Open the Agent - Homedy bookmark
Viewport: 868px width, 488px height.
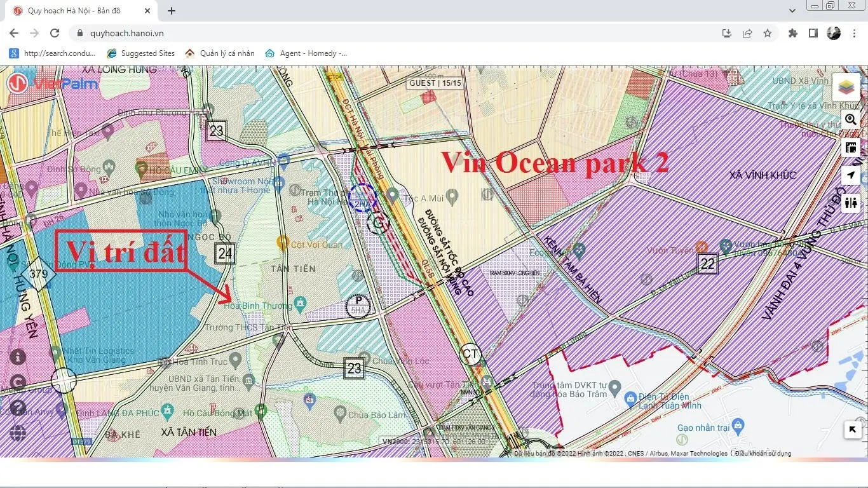pyautogui.click(x=306, y=53)
